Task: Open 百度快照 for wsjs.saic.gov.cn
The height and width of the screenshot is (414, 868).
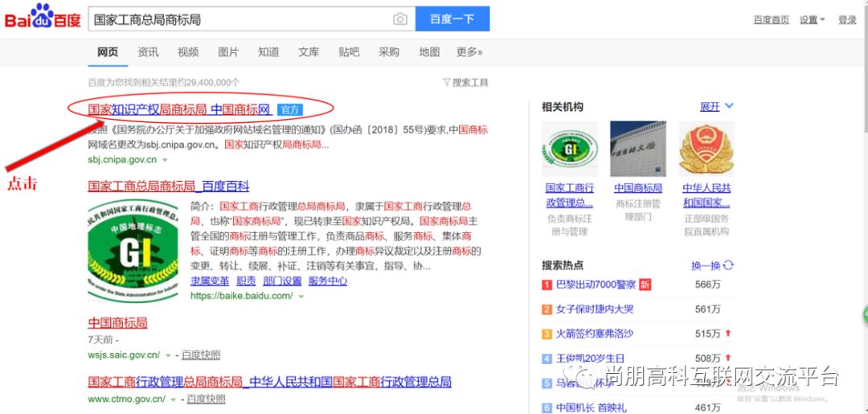Action: 200,355
